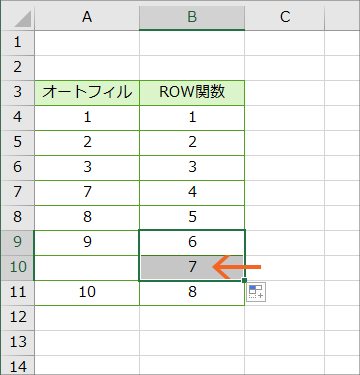Open the Auto Fill Options icon
This screenshot has width=360, height=375.
(x=256, y=292)
